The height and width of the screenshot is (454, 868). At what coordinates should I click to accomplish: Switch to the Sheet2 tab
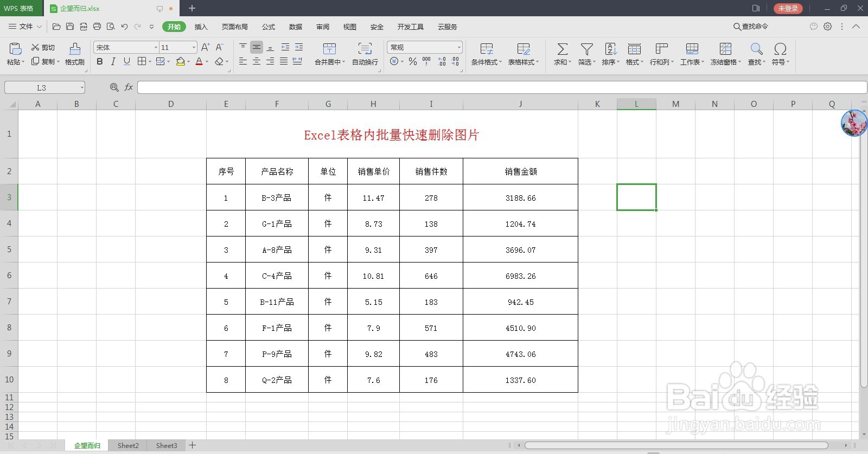coord(128,445)
